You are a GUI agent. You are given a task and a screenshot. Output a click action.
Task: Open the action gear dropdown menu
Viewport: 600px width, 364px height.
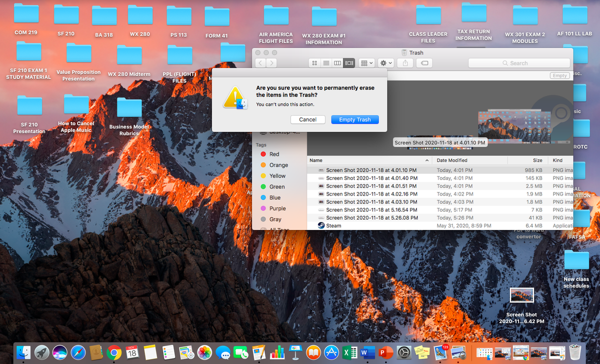point(385,63)
